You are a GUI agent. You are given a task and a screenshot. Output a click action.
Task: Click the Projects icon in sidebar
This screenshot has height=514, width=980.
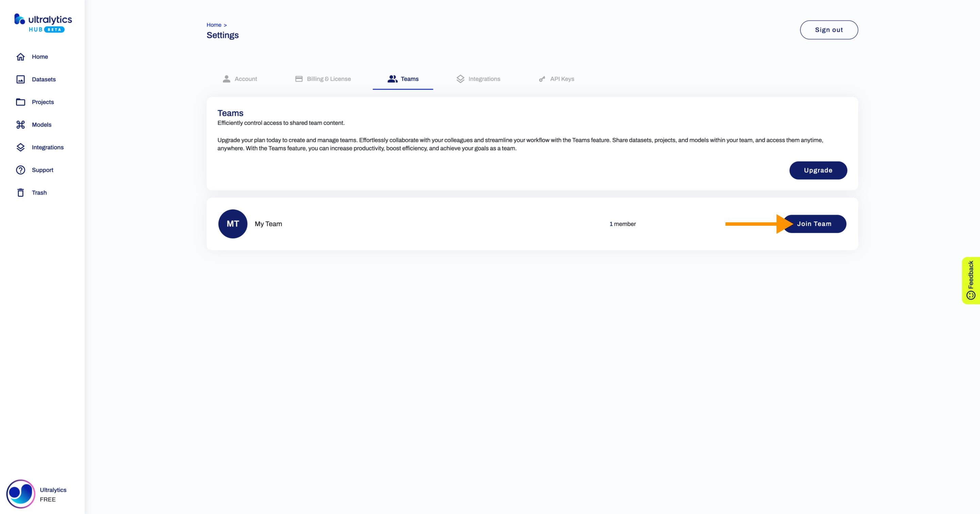pos(21,102)
